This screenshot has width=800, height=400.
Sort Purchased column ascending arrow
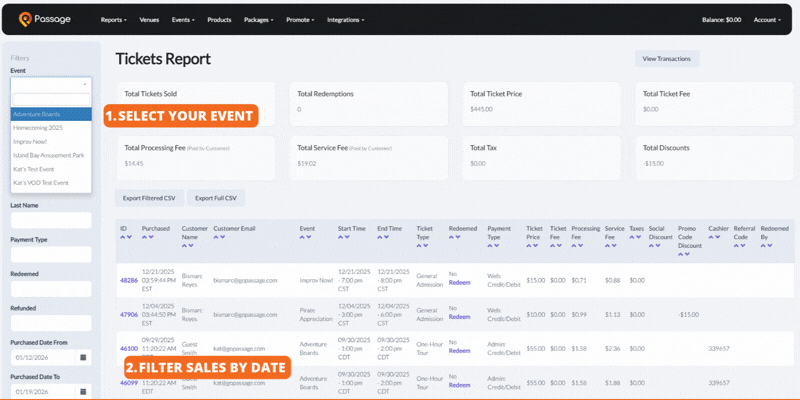(x=144, y=237)
